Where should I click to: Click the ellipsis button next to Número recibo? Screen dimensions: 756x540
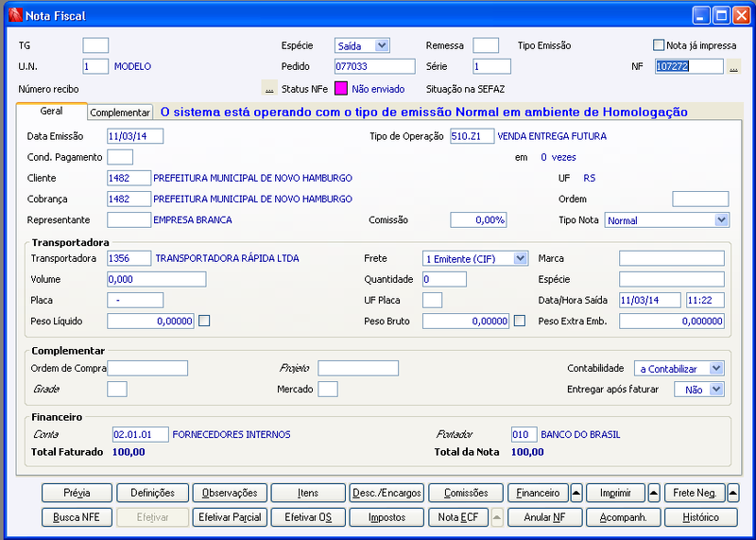(269, 89)
